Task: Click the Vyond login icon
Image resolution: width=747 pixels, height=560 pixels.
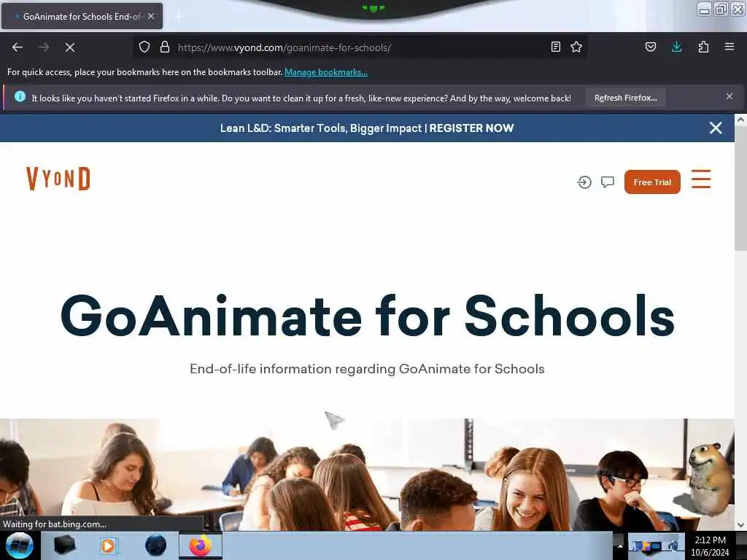Action: coord(584,182)
